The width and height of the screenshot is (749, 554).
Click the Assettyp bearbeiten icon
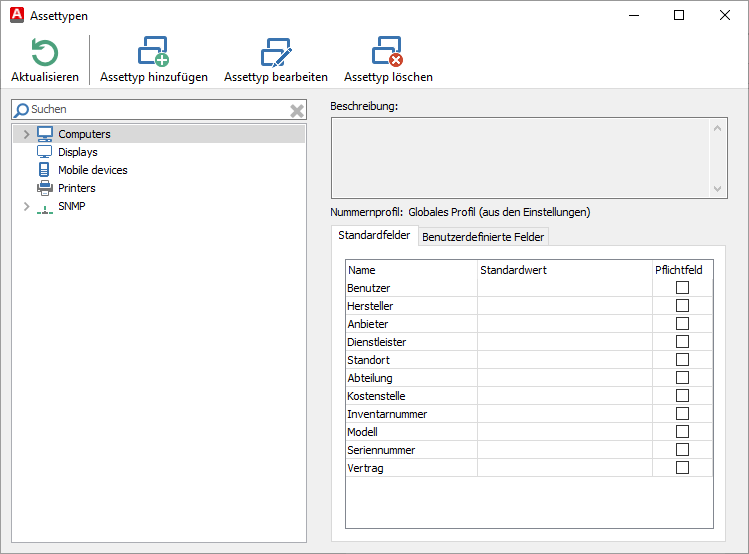pos(276,52)
